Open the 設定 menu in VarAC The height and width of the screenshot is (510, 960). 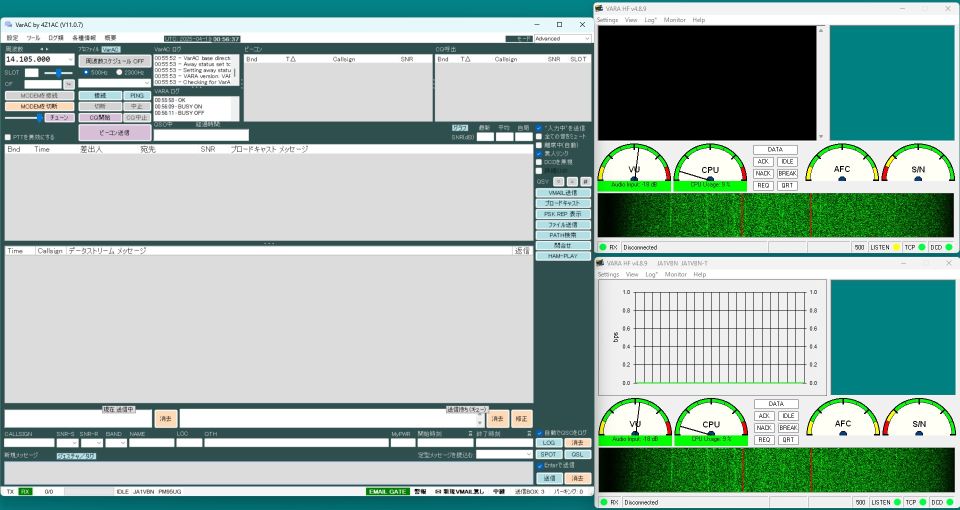12,38
